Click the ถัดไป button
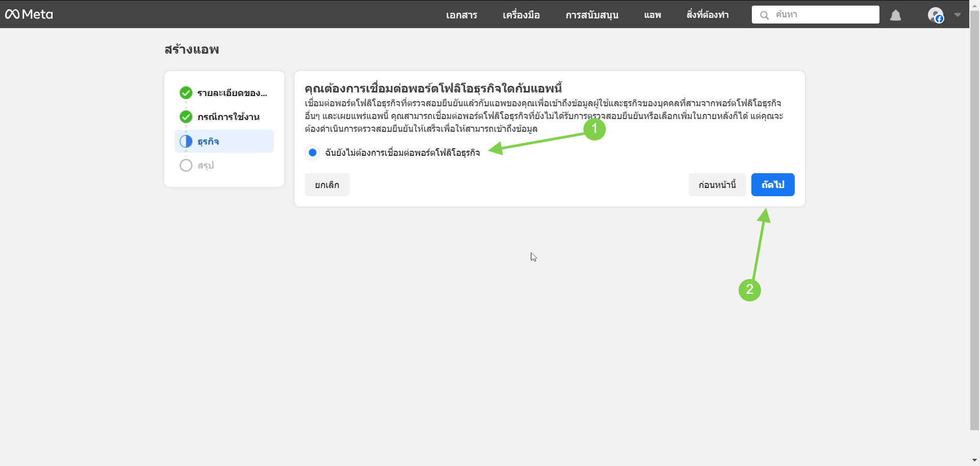Screen dimensions: 980x466 773,184
